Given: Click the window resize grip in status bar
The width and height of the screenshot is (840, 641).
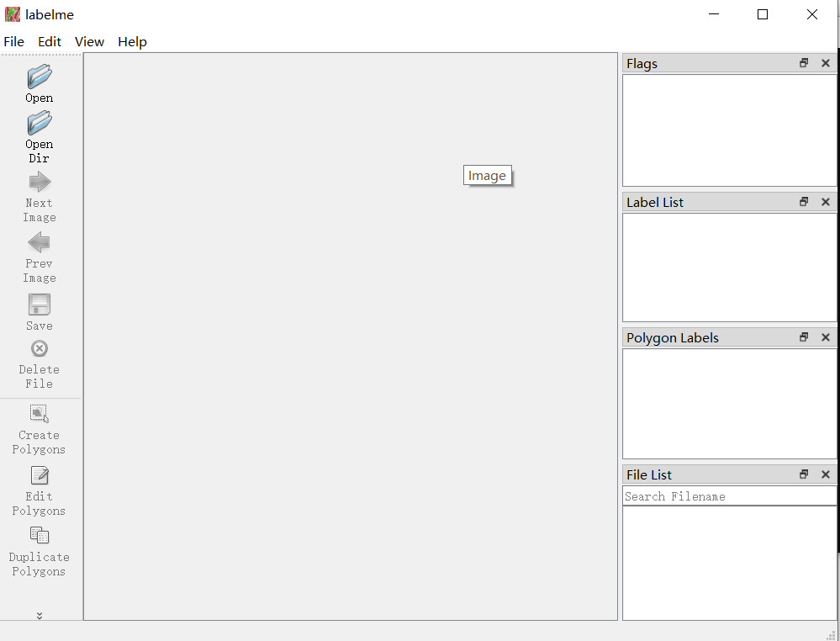Looking at the screenshot, I should 832,634.
